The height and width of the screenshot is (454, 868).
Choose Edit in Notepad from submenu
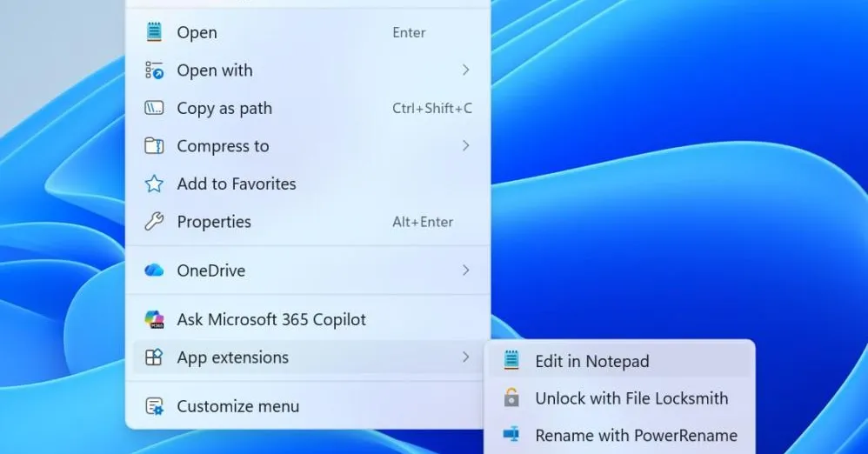[619, 361]
